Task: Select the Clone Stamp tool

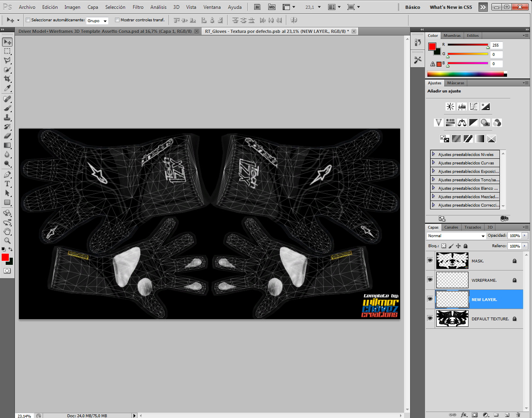Action: (7, 117)
